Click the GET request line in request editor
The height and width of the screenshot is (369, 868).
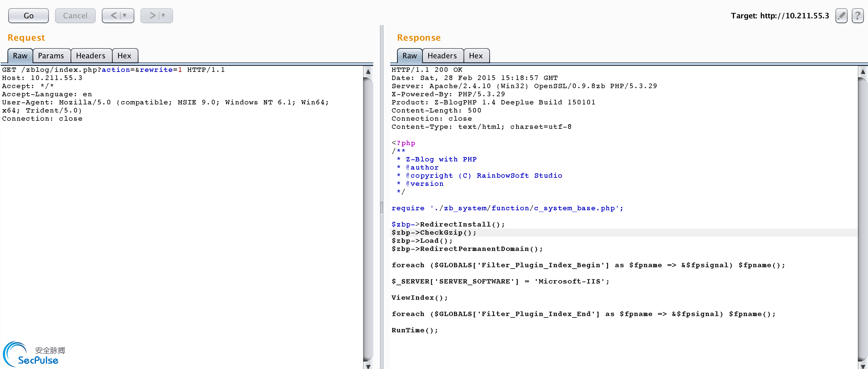pyautogui.click(x=113, y=70)
